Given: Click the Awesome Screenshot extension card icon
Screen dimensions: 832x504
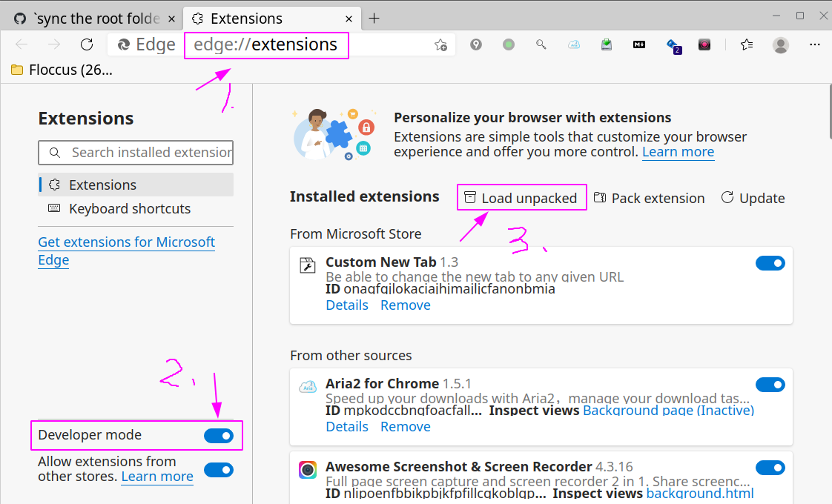Looking at the screenshot, I should 308,469.
